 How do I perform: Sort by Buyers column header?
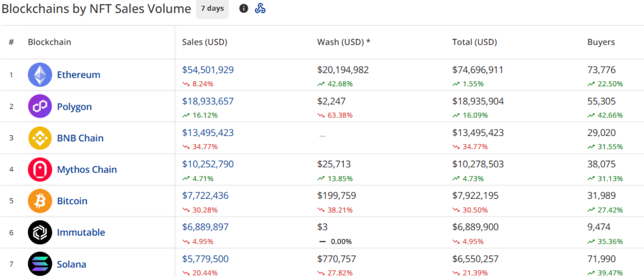pos(601,42)
